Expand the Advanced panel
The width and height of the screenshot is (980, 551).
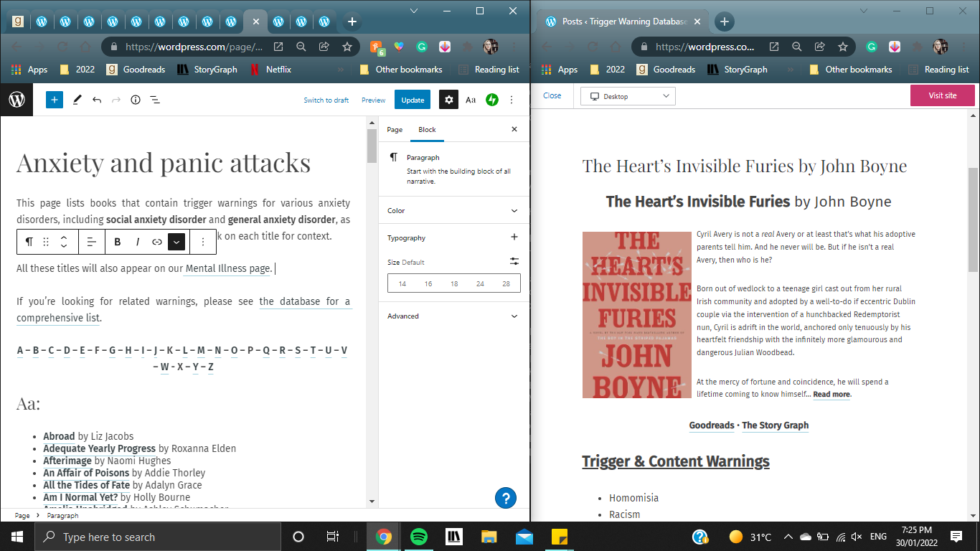click(x=453, y=316)
